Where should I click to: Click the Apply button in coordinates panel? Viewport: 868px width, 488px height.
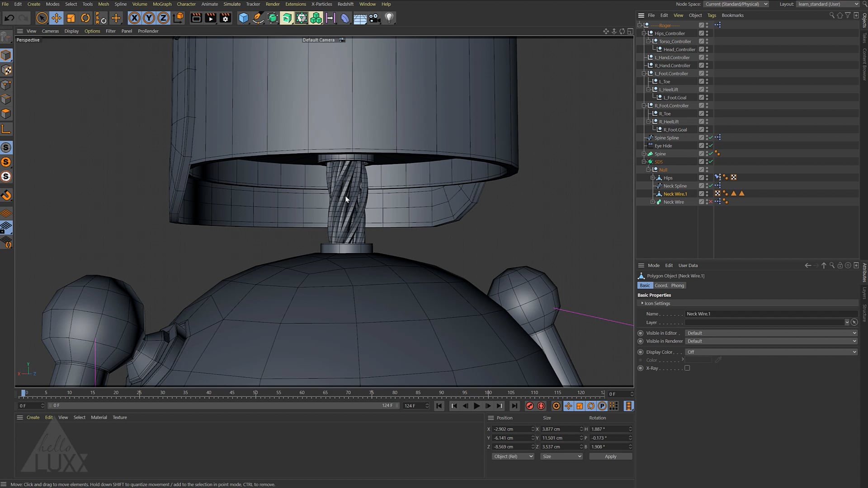click(x=610, y=456)
